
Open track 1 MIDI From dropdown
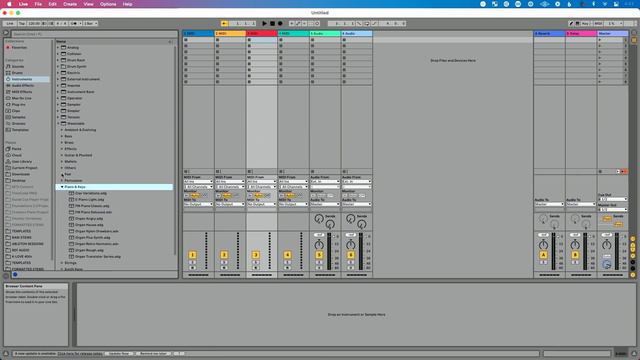198,182
